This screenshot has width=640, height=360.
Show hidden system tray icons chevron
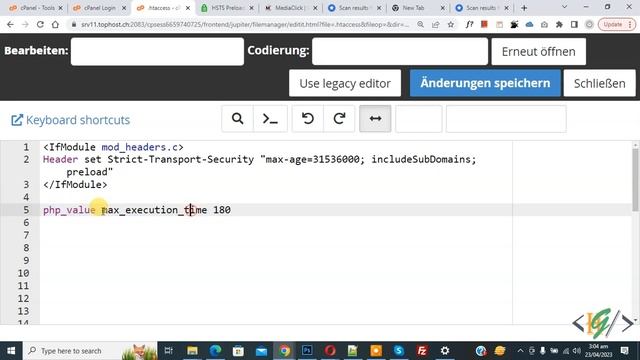(520, 351)
